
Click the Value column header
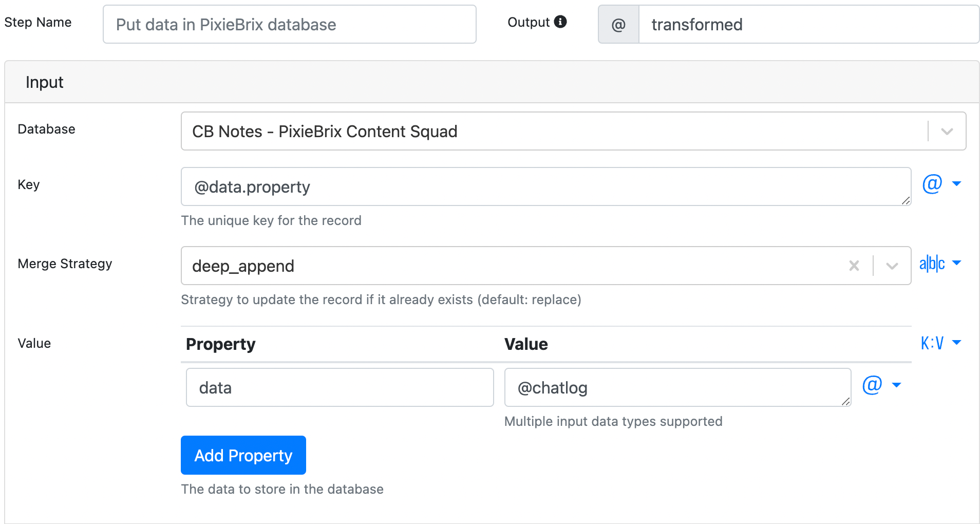pyautogui.click(x=526, y=344)
